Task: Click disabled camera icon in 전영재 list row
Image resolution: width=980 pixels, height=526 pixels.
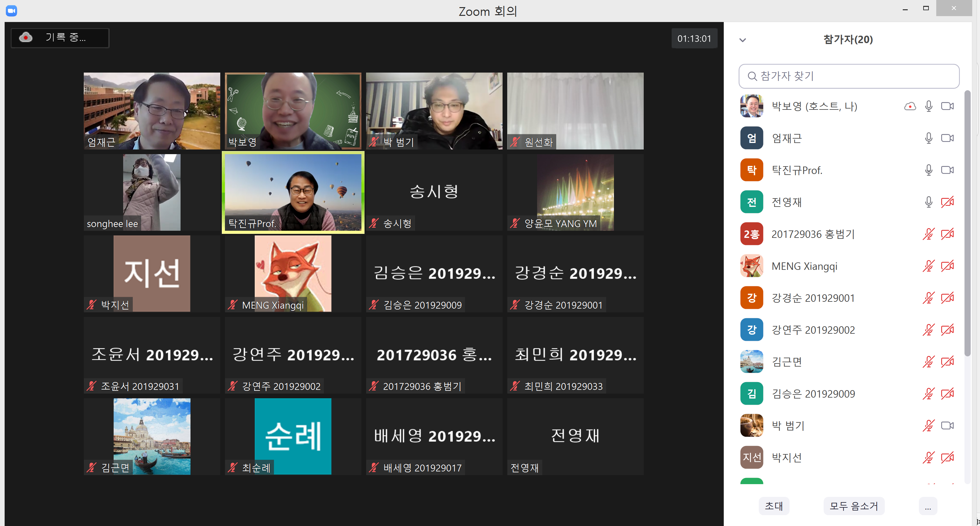Action: (947, 202)
